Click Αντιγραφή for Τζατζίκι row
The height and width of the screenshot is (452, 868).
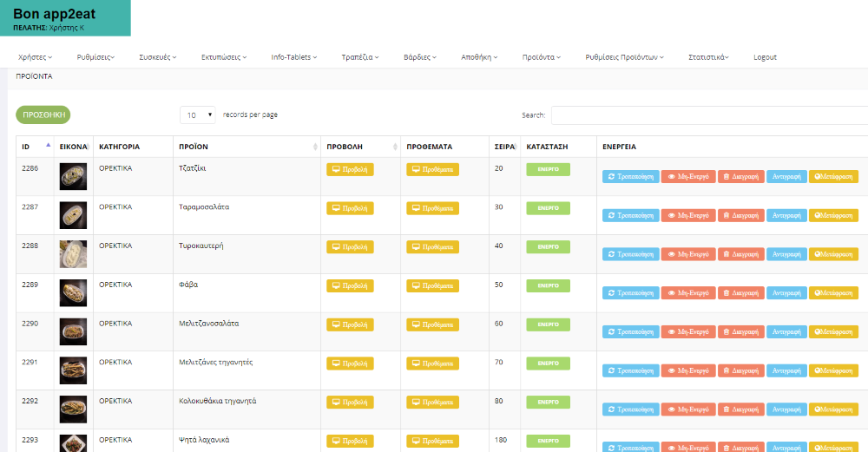(x=786, y=176)
